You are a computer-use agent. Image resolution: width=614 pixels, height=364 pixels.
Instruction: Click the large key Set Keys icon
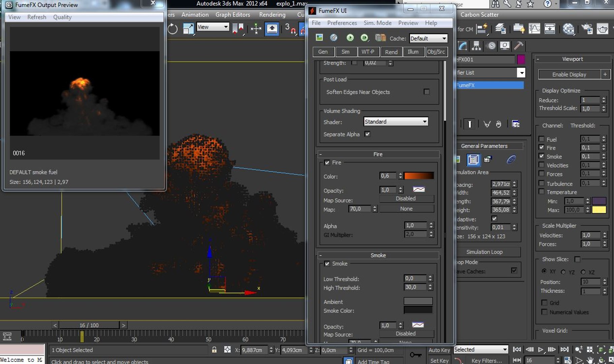pos(415,355)
